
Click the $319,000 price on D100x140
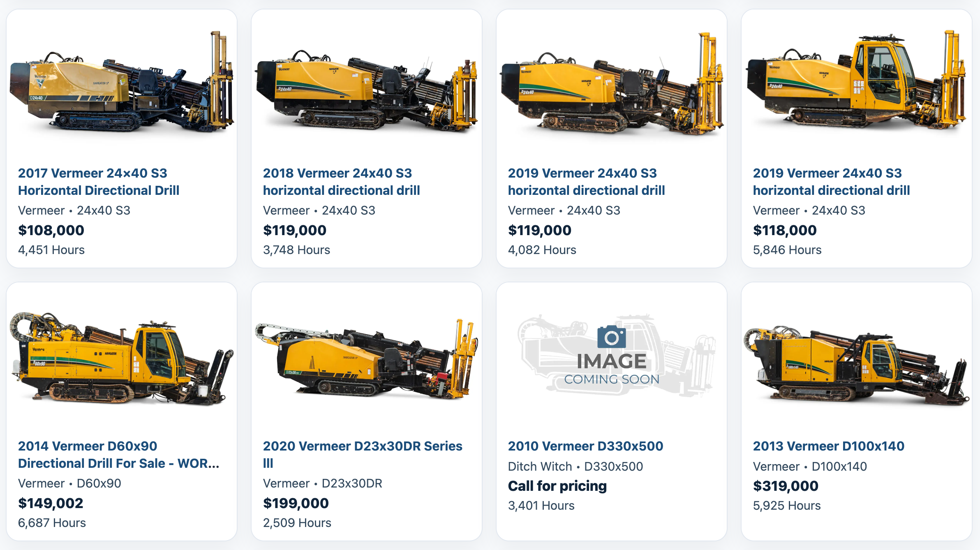[786, 486]
